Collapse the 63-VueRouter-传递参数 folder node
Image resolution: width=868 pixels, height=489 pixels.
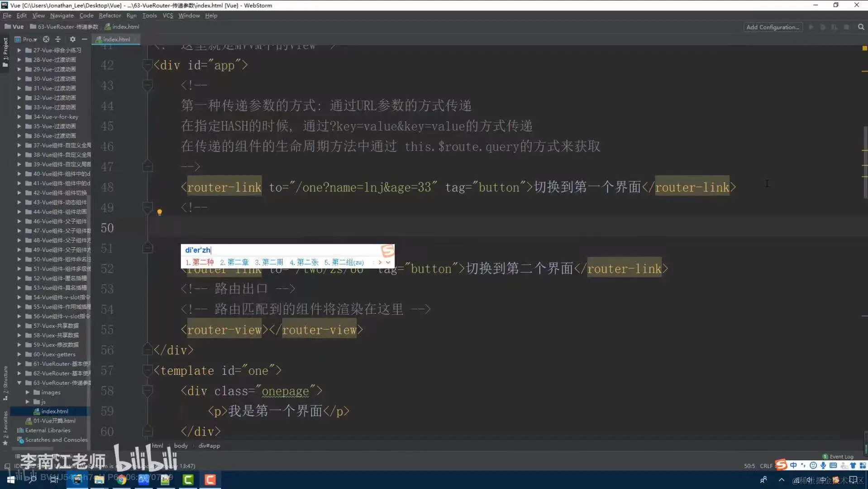19,383
